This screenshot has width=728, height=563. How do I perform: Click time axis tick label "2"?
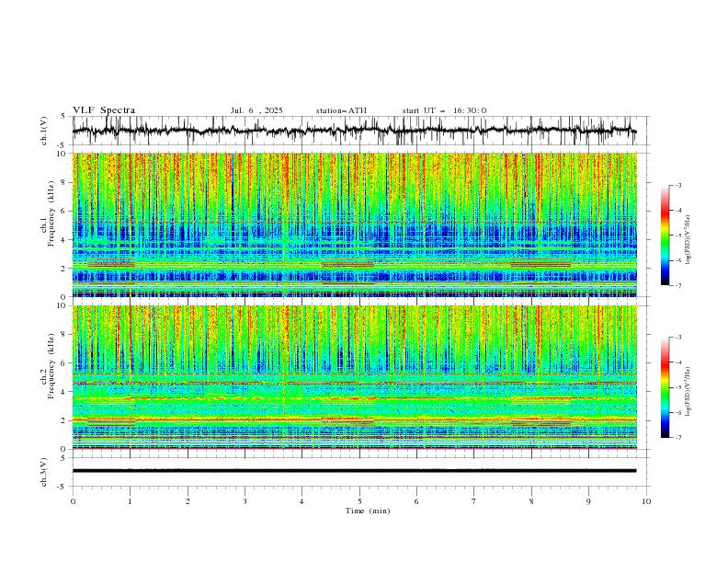point(188,501)
